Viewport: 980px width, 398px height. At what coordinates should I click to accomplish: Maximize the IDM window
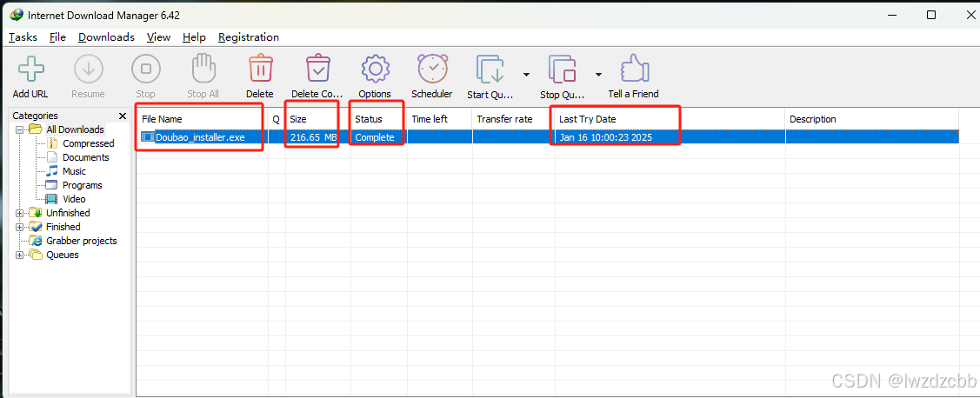coord(931,15)
